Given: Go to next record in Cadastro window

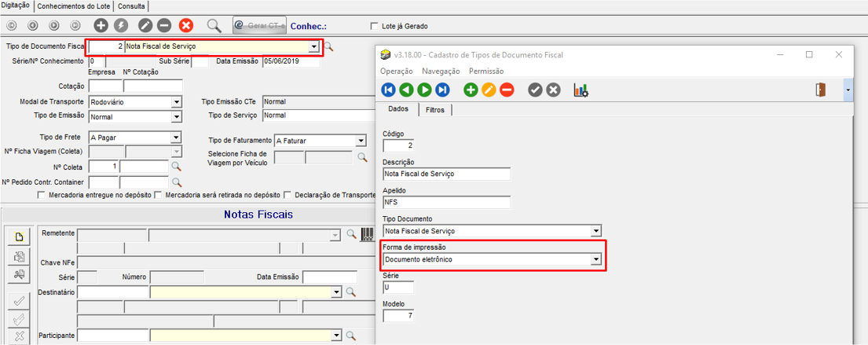Looking at the screenshot, I should [424, 90].
